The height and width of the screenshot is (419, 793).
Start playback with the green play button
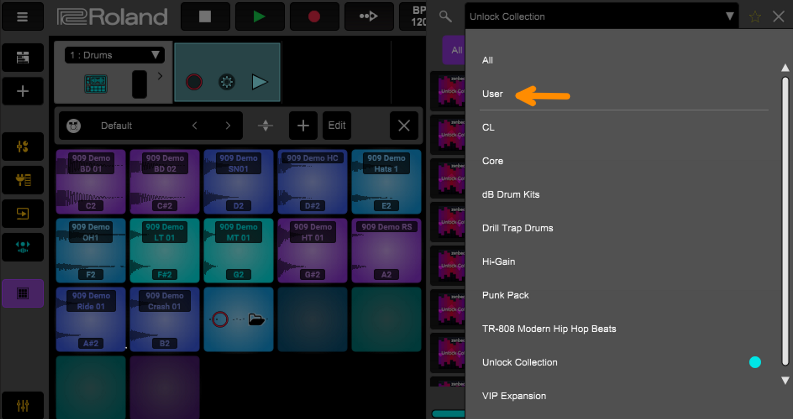tap(259, 17)
